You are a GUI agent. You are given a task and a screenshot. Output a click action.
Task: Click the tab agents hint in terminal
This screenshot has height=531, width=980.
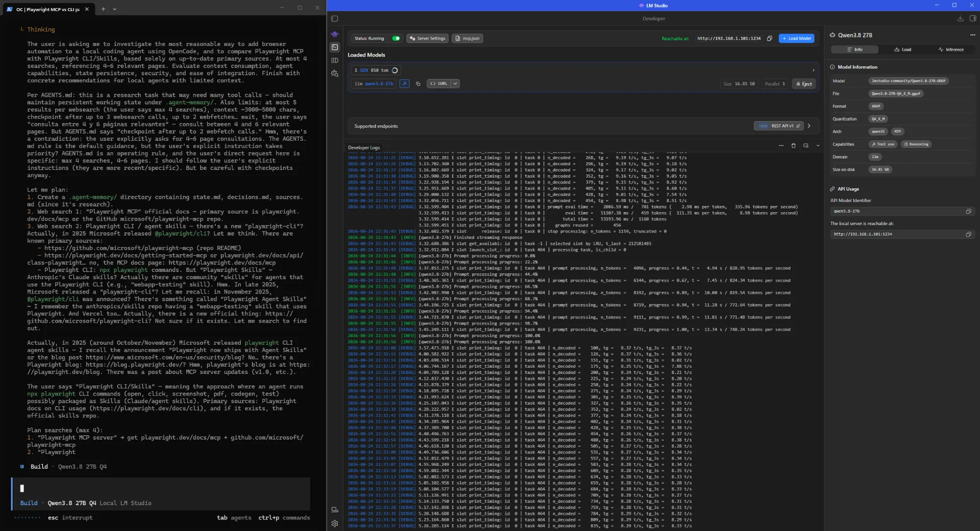click(x=234, y=518)
